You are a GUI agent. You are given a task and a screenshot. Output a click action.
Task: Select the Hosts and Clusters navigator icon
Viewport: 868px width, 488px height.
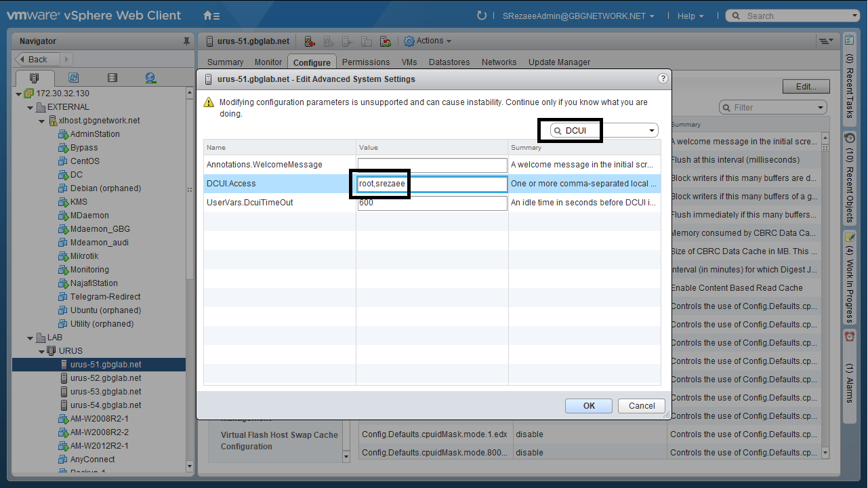pyautogui.click(x=35, y=78)
